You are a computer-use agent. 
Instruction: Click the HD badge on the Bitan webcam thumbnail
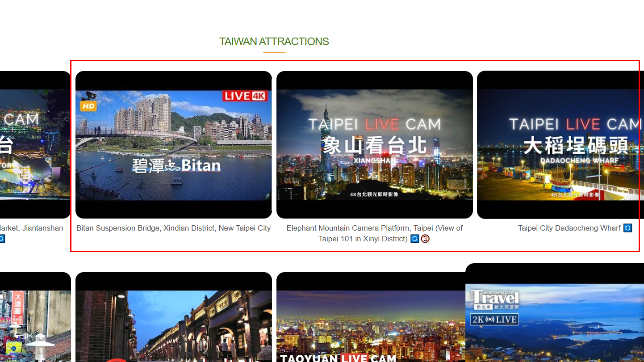88,105
